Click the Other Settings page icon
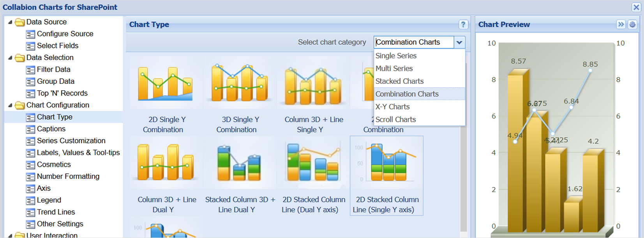Image resolution: width=644 pixels, height=238 pixels. (x=30, y=224)
